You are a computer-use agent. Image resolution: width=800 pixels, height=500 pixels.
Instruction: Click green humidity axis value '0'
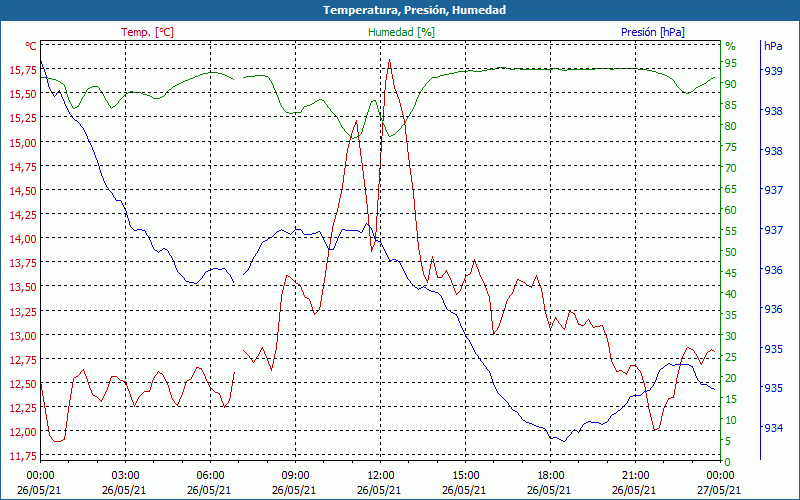[x=728, y=462]
